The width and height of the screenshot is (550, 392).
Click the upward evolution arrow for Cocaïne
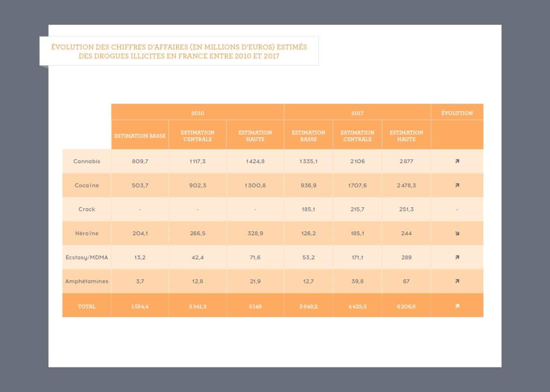click(x=457, y=185)
